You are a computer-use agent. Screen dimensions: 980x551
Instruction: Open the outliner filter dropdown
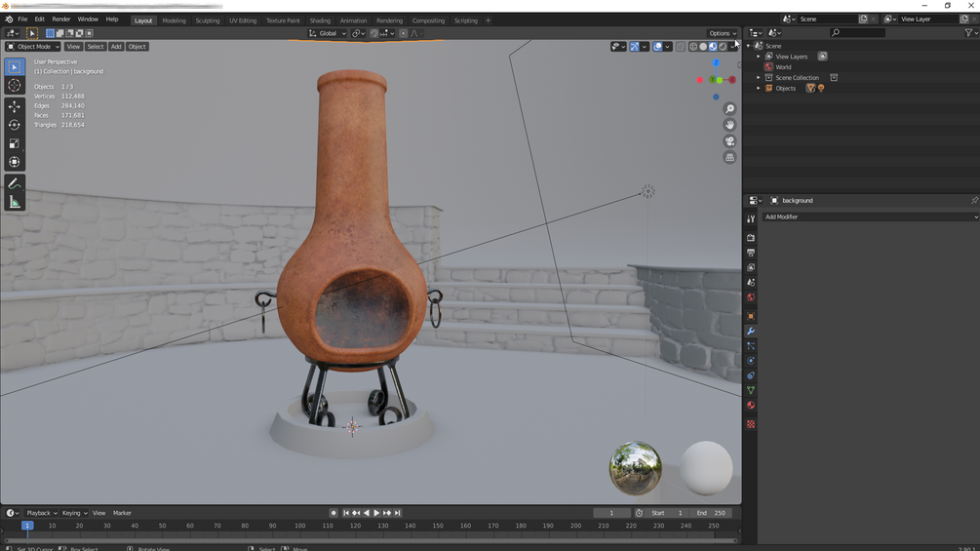(x=970, y=32)
